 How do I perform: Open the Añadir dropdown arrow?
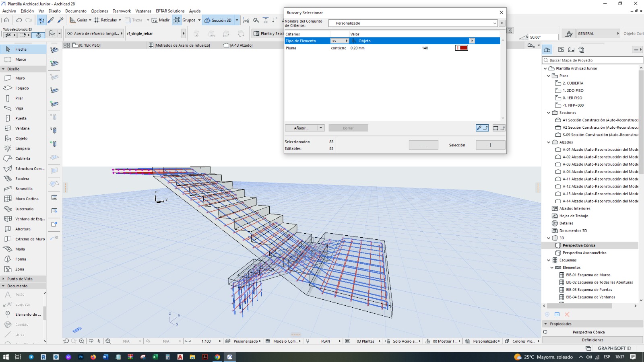click(321, 128)
